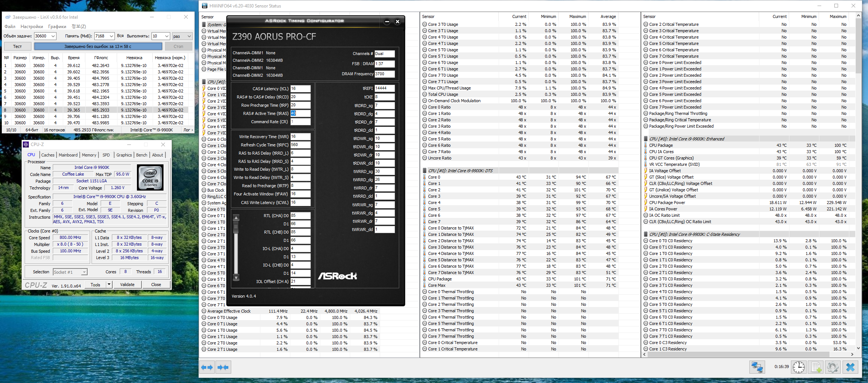Click the CPU Package Power lightning icon
868x383 pixels.
coord(645,203)
